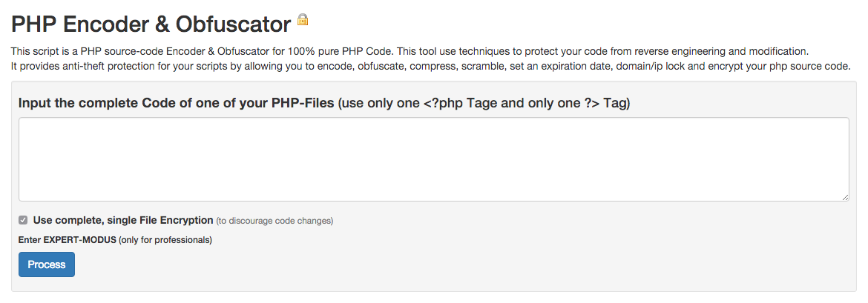Toggle the single File Encryption checkbox
The image size is (868, 303).
click(x=23, y=220)
